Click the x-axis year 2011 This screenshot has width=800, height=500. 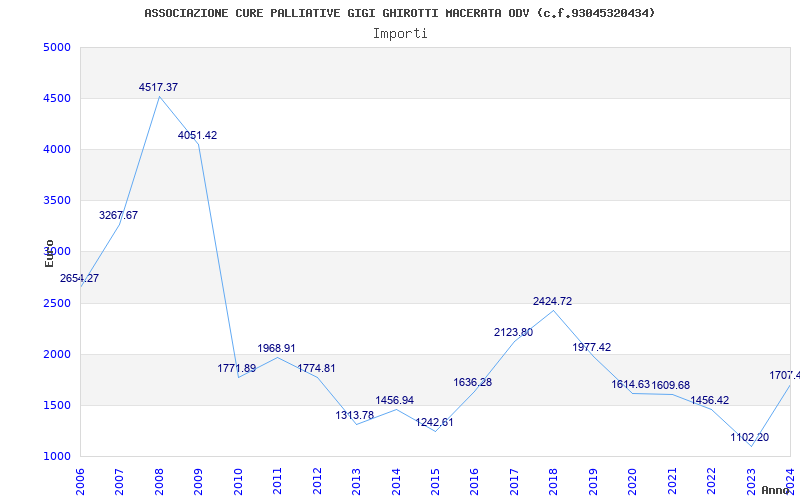278,482
